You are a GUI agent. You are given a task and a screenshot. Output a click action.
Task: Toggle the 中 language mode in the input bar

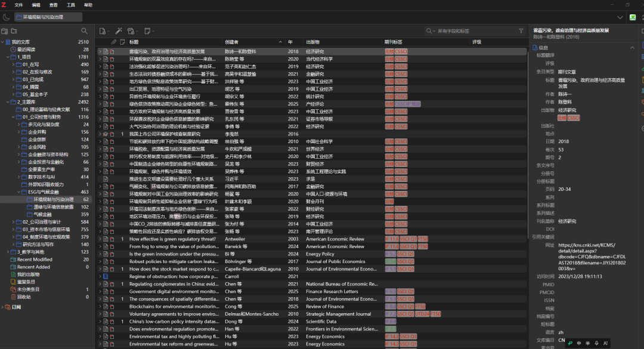[578, 343]
